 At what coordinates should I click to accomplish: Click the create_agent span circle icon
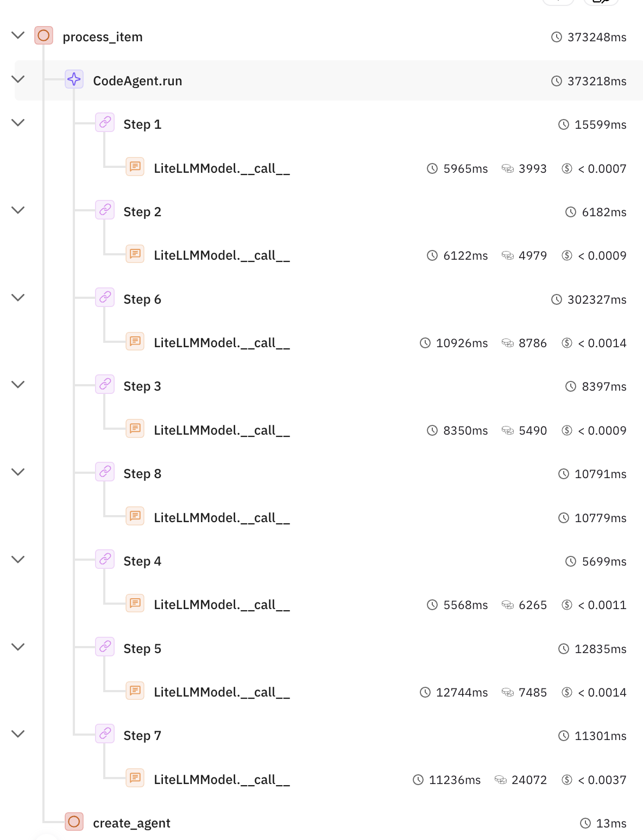click(x=74, y=822)
